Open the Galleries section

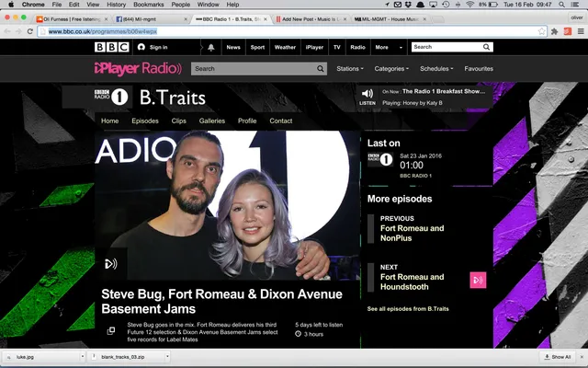click(x=212, y=121)
